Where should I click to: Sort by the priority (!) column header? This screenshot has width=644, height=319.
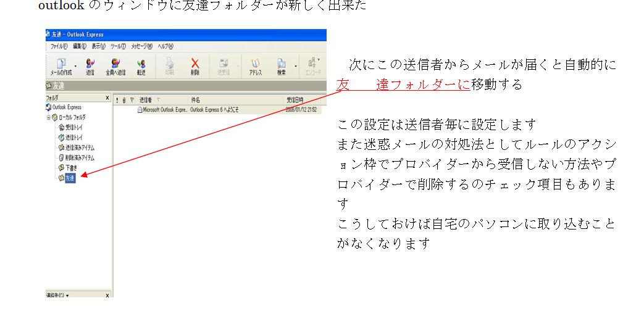(117, 100)
